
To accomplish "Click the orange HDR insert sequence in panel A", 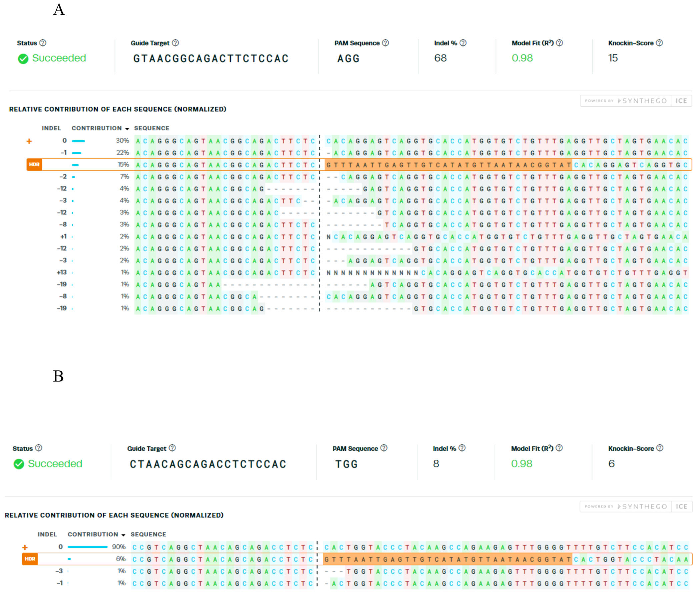I will click(448, 165).
